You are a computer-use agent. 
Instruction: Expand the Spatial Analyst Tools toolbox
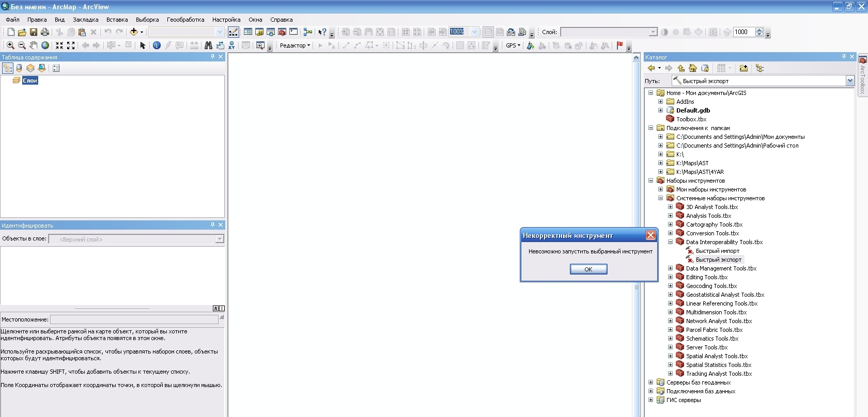(670, 356)
